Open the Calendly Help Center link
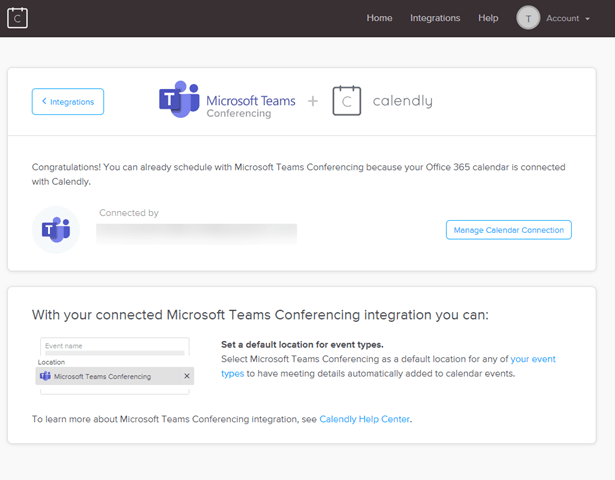 click(x=364, y=419)
